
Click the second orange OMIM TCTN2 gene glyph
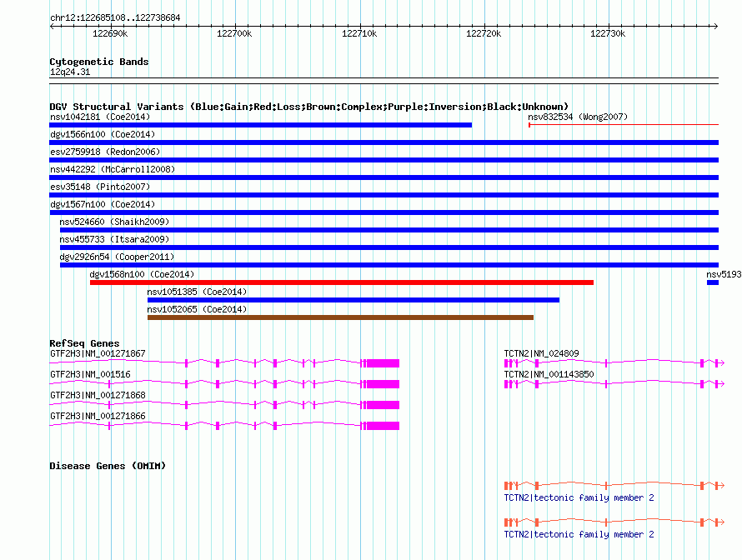pos(614,522)
